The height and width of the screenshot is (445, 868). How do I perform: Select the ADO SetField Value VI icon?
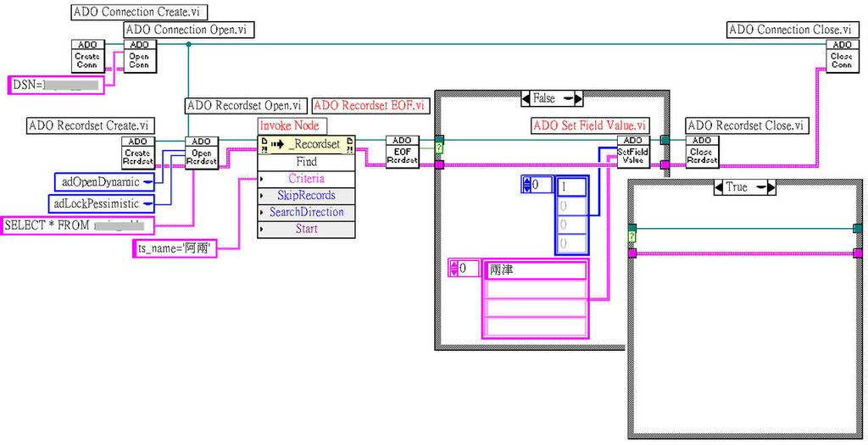pos(633,151)
